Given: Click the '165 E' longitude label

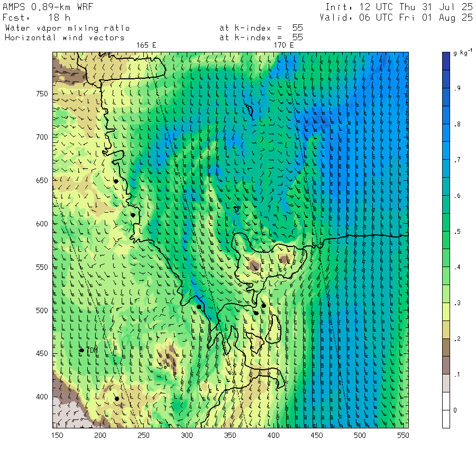Looking at the screenshot, I should [x=146, y=45].
